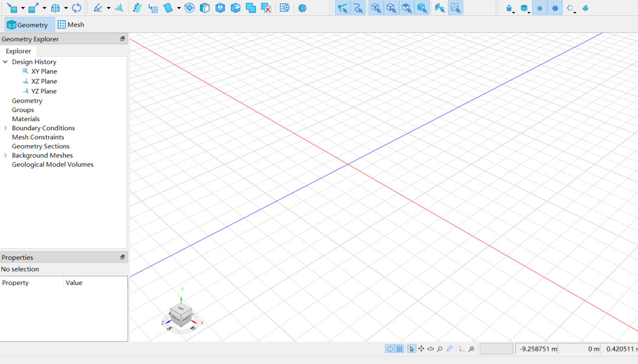638x364 pixels.
Task: Click the settings gear icon in toolbar
Action: 302,8
